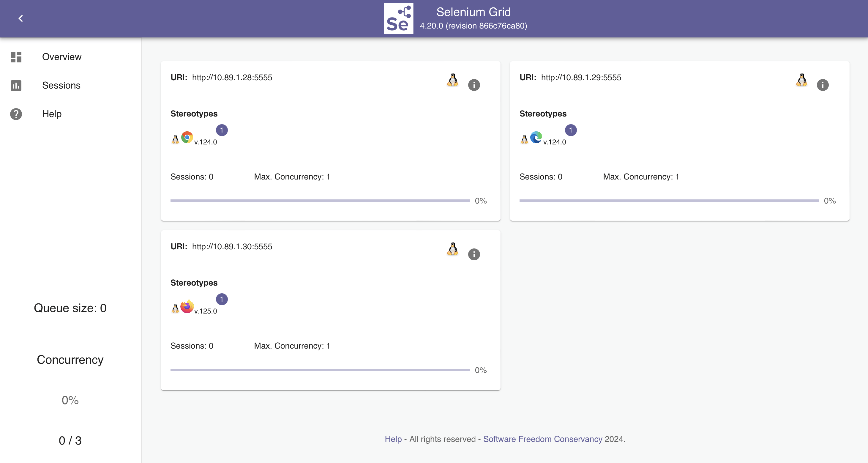Screen dimensions: 868x463
Task: Click the Selenium logo in header
Action: point(398,18)
